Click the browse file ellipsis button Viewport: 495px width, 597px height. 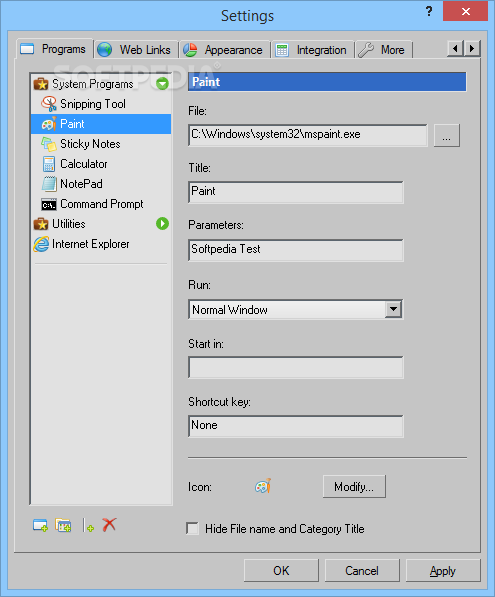tap(447, 135)
